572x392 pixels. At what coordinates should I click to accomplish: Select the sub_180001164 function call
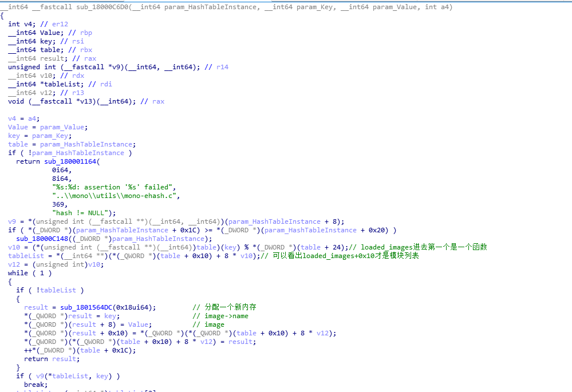click(70, 161)
